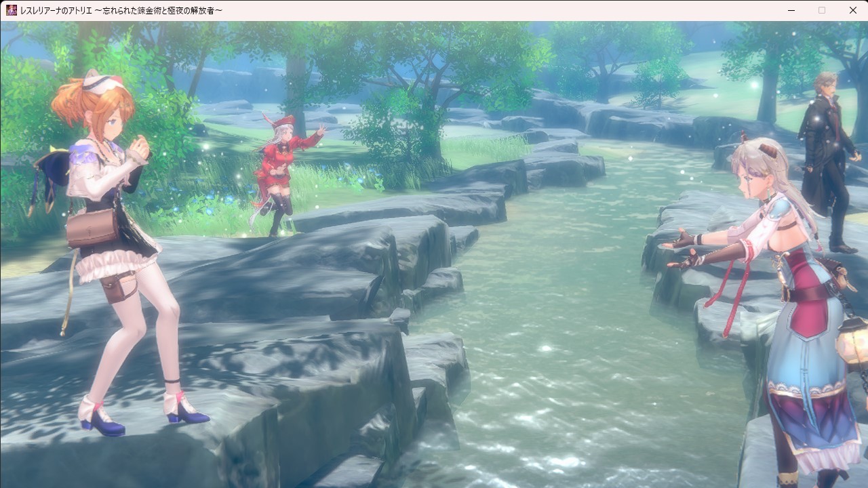Click the disabled maximize button

point(822,10)
